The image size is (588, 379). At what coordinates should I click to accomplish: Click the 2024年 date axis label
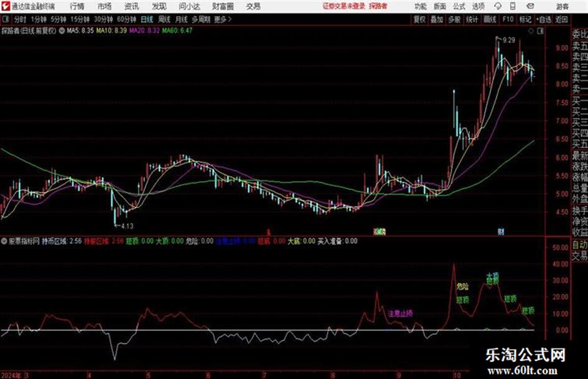11,375
